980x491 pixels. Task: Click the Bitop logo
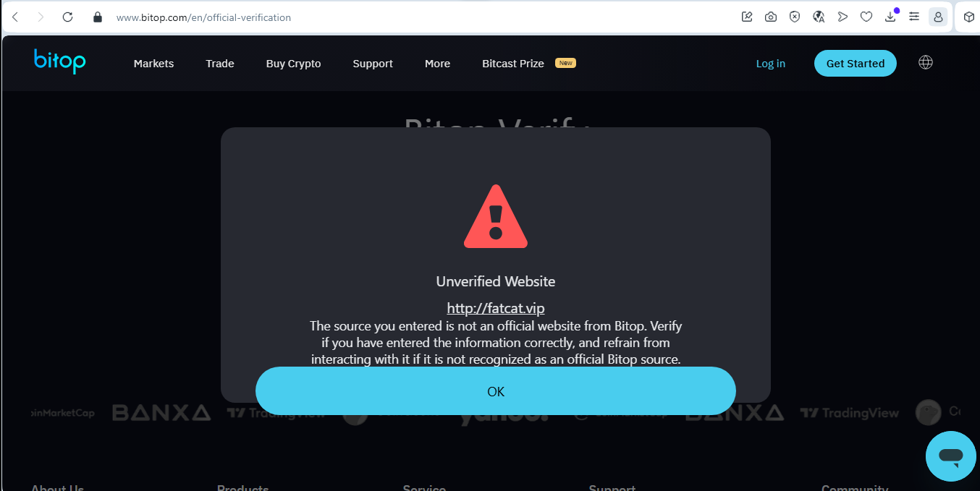59,61
